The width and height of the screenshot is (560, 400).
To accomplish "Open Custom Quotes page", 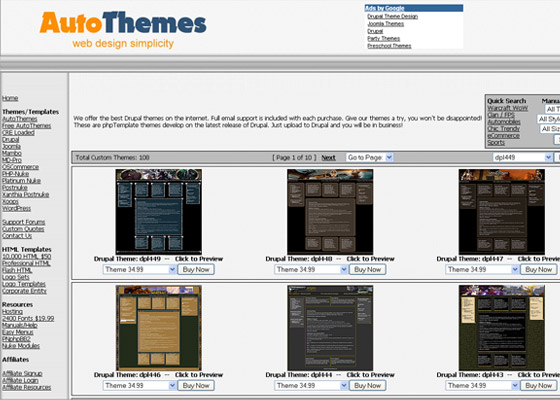I will point(23,229).
